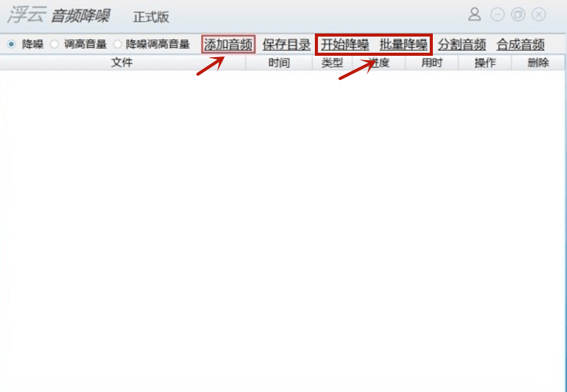Open the 分割音频 function
Screen dimensions: 567x392
coord(462,45)
